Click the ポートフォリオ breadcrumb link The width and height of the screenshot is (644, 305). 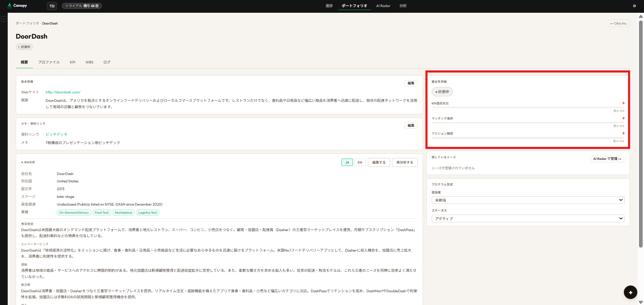pos(27,24)
